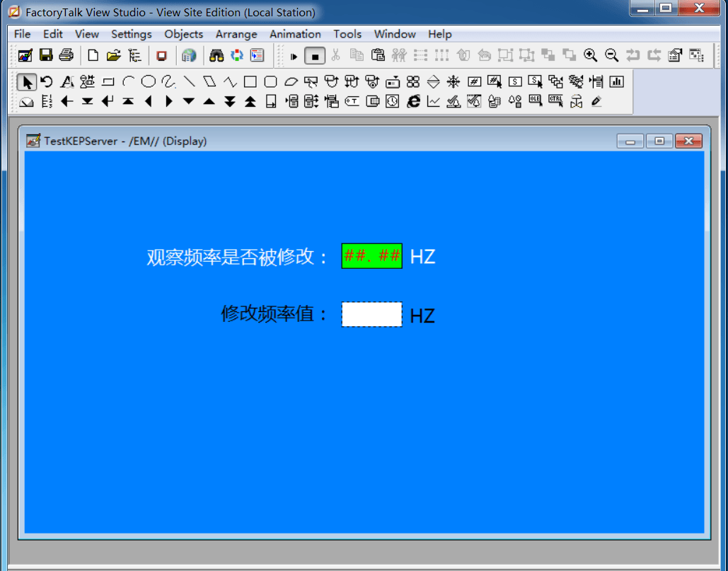Pick the Move Up triangle tool

pyautogui.click(x=209, y=102)
